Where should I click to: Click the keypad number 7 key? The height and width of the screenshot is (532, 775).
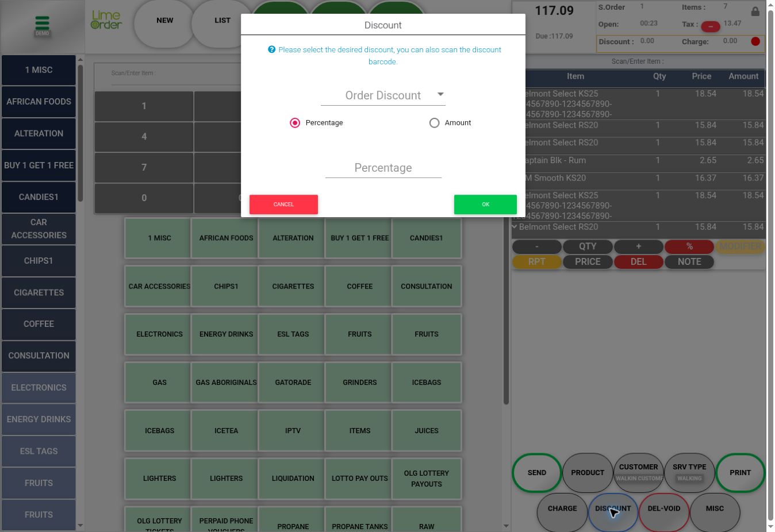pos(144,168)
